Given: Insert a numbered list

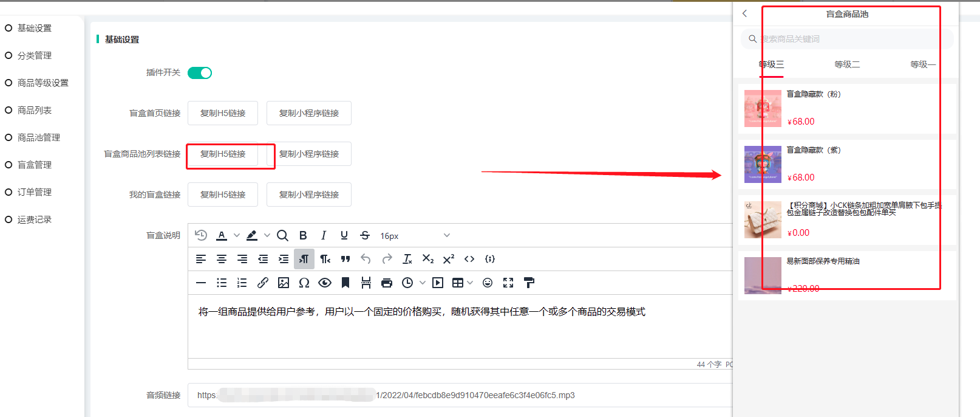Looking at the screenshot, I should click(242, 283).
